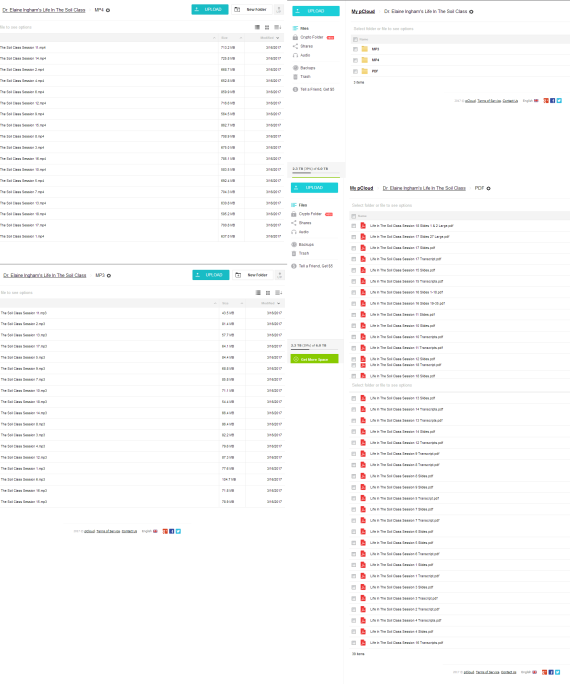
Task: Click the Twitter icon below the MP3 file list
Action: tap(178, 531)
